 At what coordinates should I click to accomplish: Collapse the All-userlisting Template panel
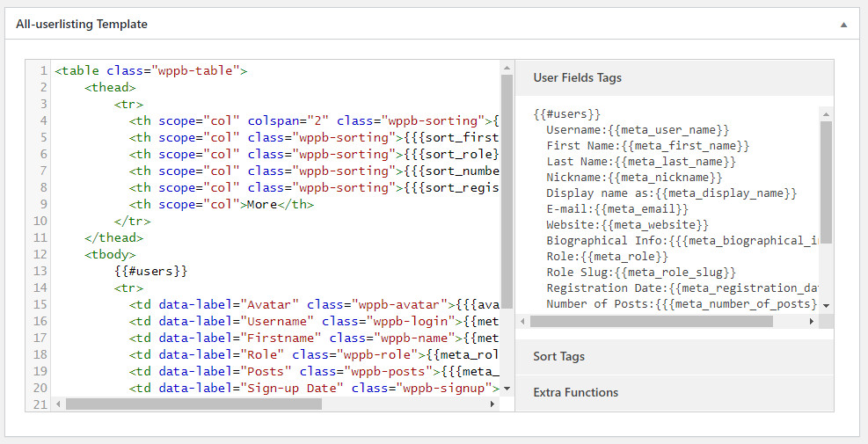(x=843, y=25)
